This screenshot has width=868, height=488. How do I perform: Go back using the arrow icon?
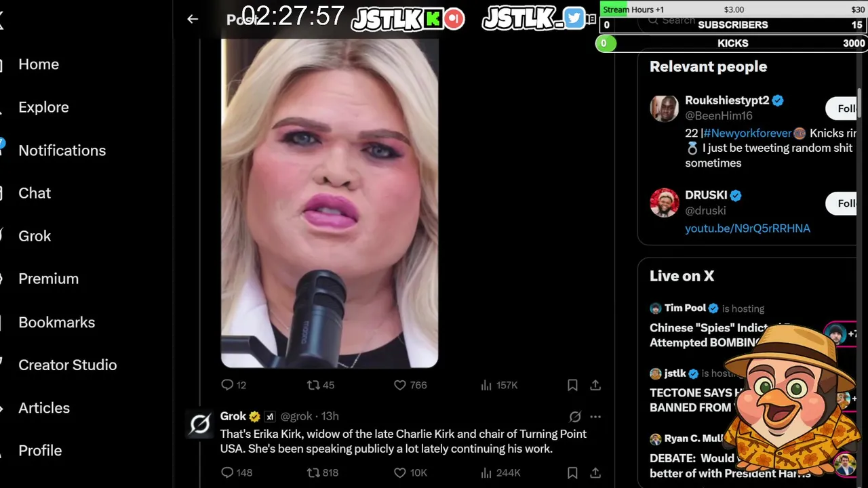pos(193,19)
